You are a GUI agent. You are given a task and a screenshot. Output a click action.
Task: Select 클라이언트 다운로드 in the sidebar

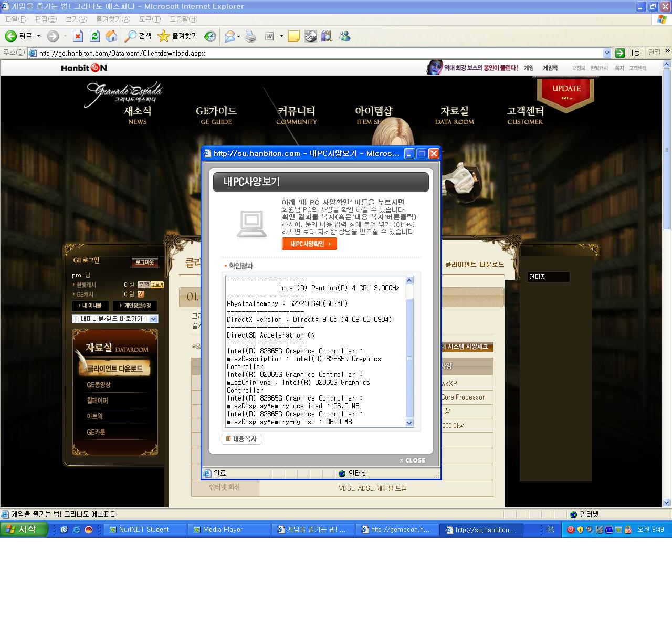pyautogui.click(x=115, y=369)
